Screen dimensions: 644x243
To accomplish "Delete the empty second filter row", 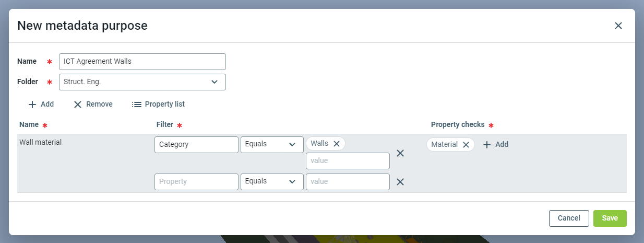I will pyautogui.click(x=400, y=182).
